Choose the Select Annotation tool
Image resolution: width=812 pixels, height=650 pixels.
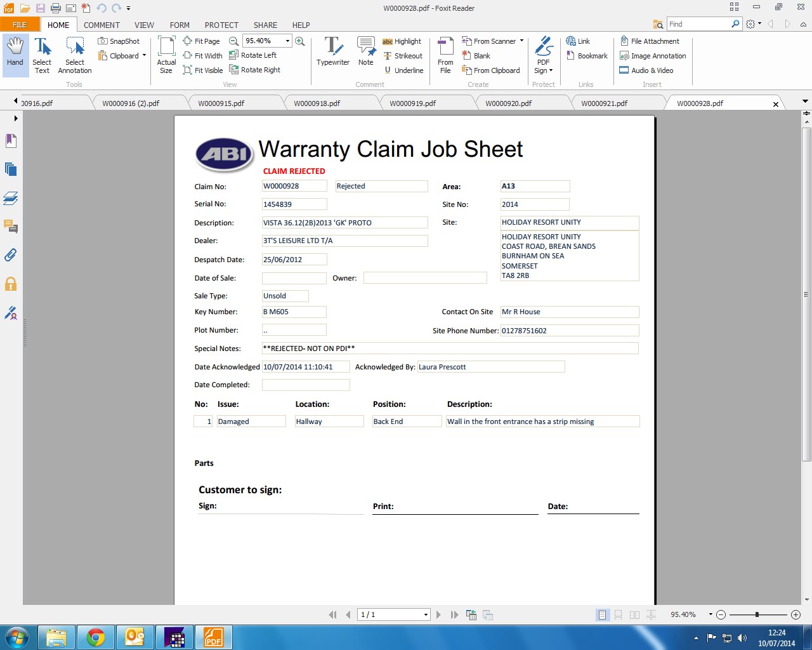coord(75,55)
